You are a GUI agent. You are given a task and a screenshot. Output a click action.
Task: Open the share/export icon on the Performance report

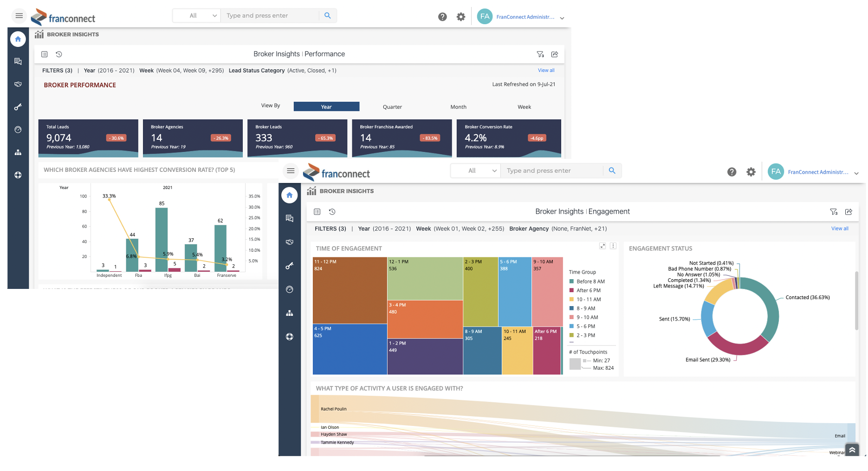555,54
